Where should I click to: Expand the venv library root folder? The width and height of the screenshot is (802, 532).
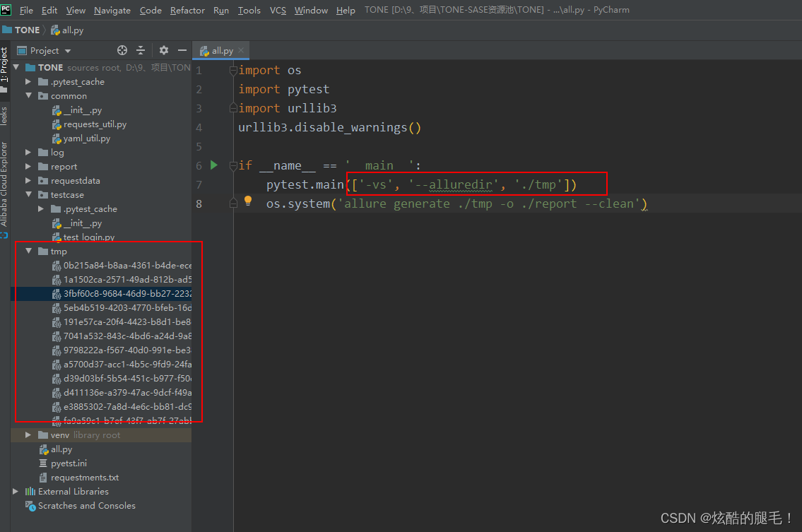pos(29,435)
